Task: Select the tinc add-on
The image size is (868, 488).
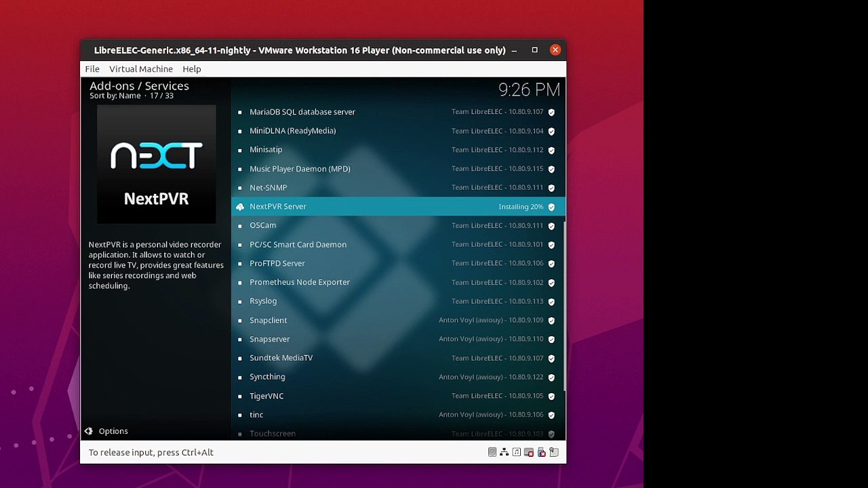Action: click(x=398, y=415)
